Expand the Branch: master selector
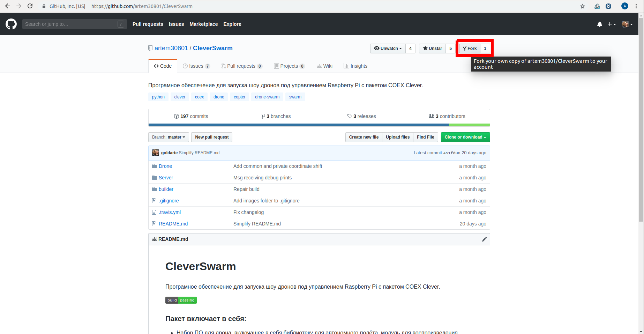 tap(169, 137)
